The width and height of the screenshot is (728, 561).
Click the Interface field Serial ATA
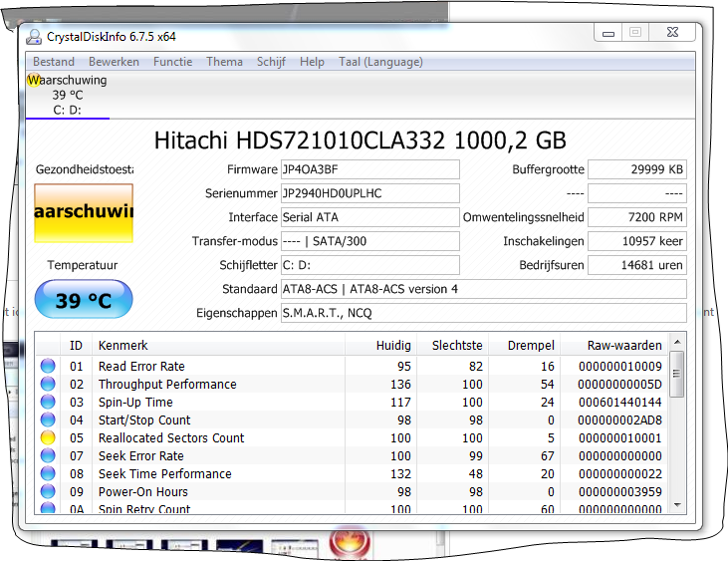[370, 217]
